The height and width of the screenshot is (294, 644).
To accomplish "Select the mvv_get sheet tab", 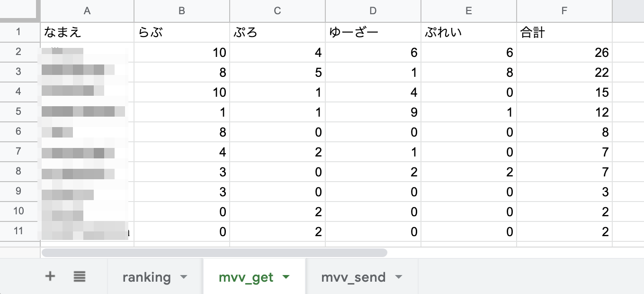I will click(246, 277).
